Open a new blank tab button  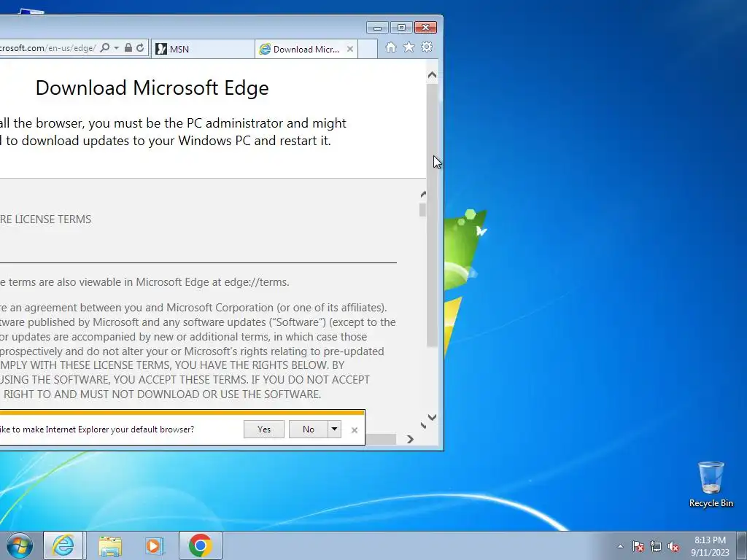pos(368,49)
